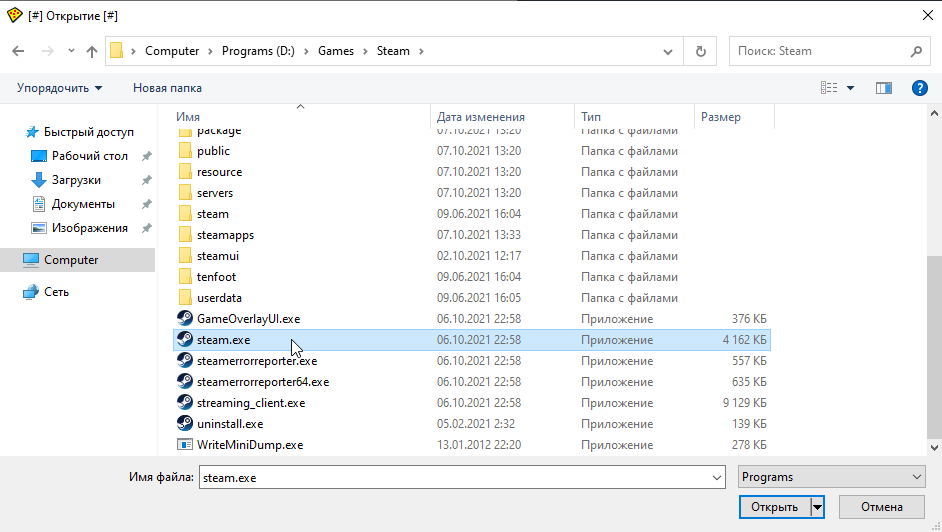Expand the address bar history dropdown

point(668,52)
